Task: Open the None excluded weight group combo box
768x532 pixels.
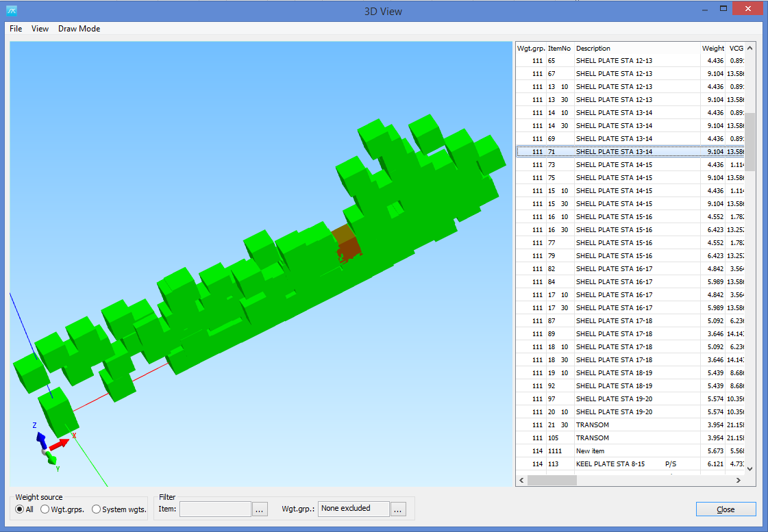Action: coord(353,509)
